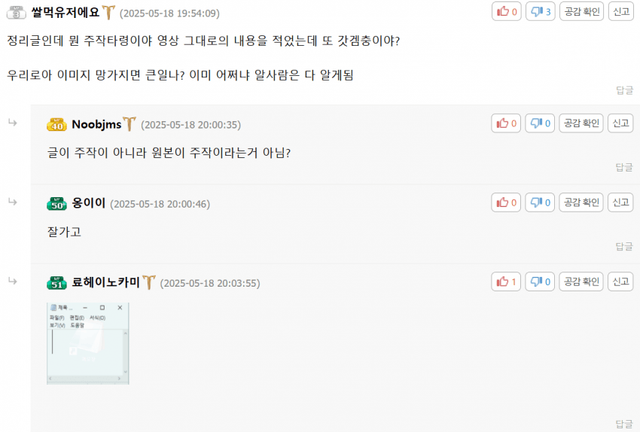The width and height of the screenshot is (640, 432).
Task: Upvote 료헤이노카미's reply
Action: pos(506,281)
